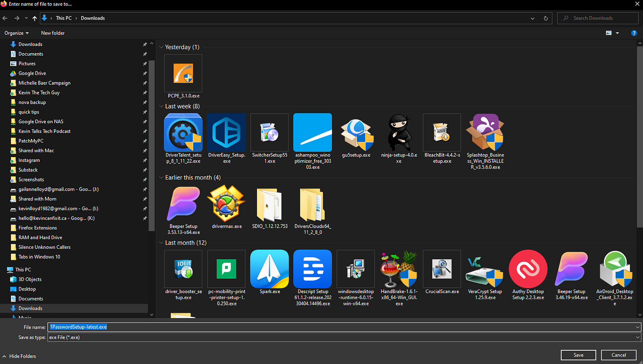Collapse the Yesterday group

click(162, 47)
